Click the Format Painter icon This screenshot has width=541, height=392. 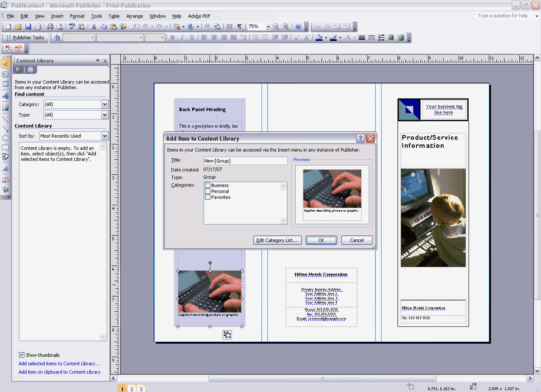(x=134, y=26)
